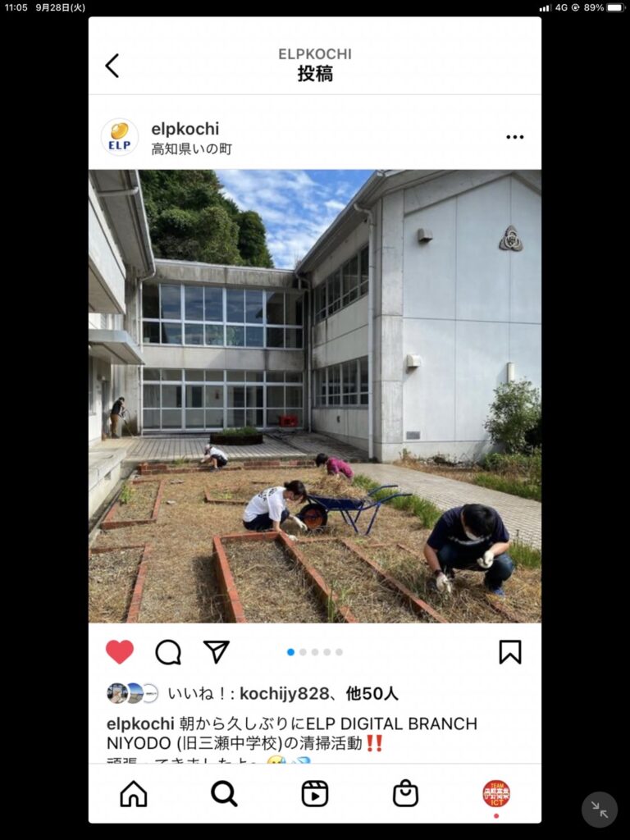View likes by kochijy828 and 50 others
The width and height of the screenshot is (630, 840).
pyautogui.click(x=283, y=694)
